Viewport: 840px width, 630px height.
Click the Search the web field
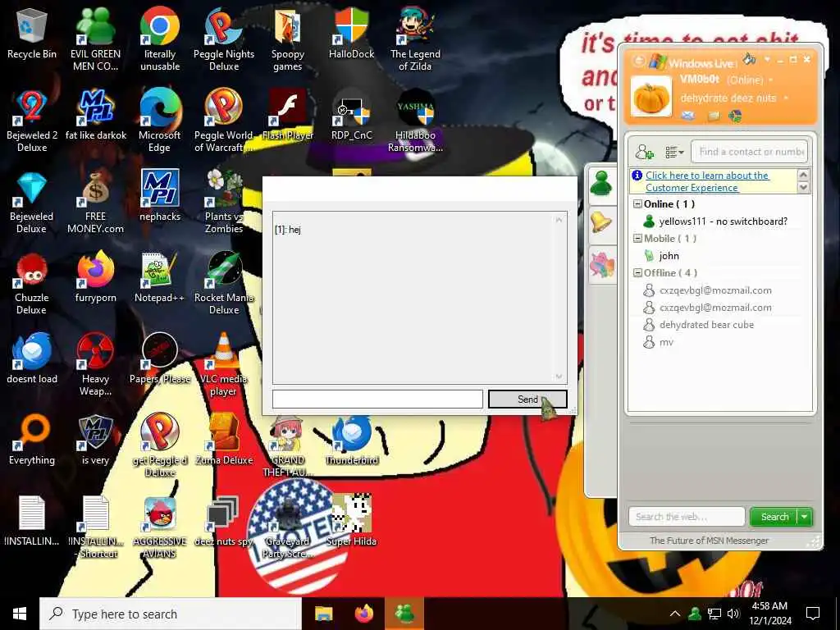[x=687, y=517]
